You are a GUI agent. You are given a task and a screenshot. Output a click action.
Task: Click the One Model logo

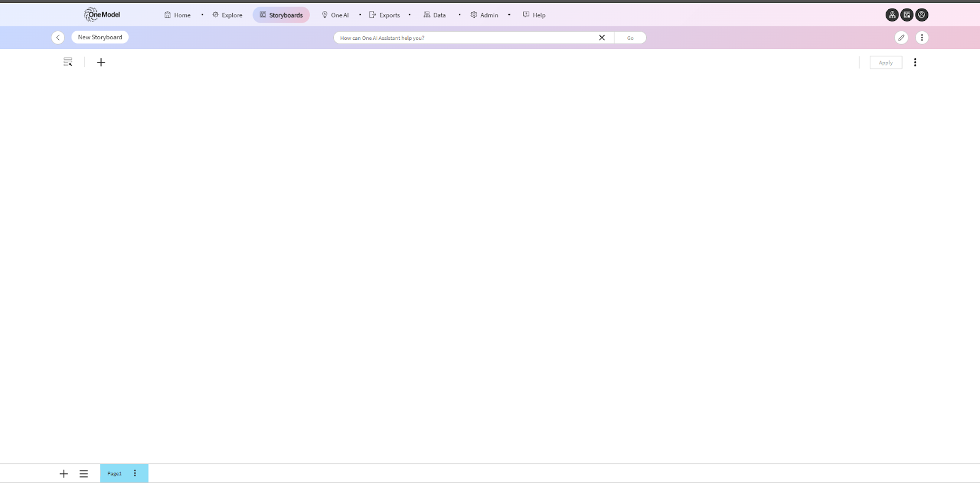[x=102, y=15]
